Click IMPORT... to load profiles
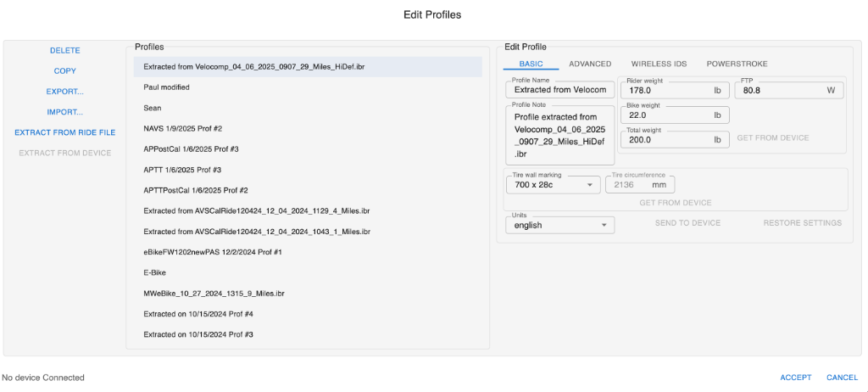Viewport: 868px width, 392px height. (x=64, y=112)
